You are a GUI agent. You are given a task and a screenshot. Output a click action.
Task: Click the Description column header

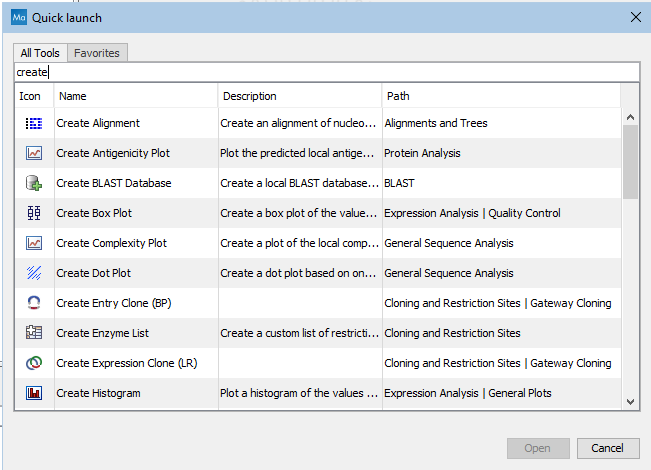click(300, 96)
